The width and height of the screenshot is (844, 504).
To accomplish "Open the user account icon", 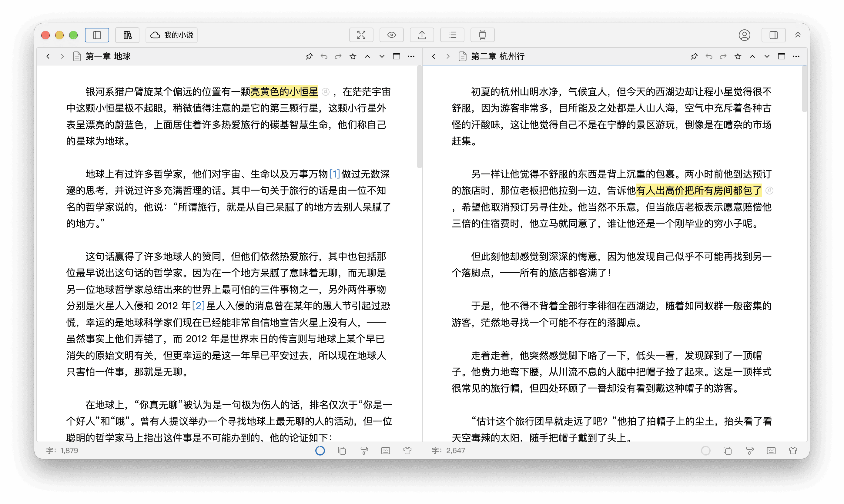I will [744, 35].
